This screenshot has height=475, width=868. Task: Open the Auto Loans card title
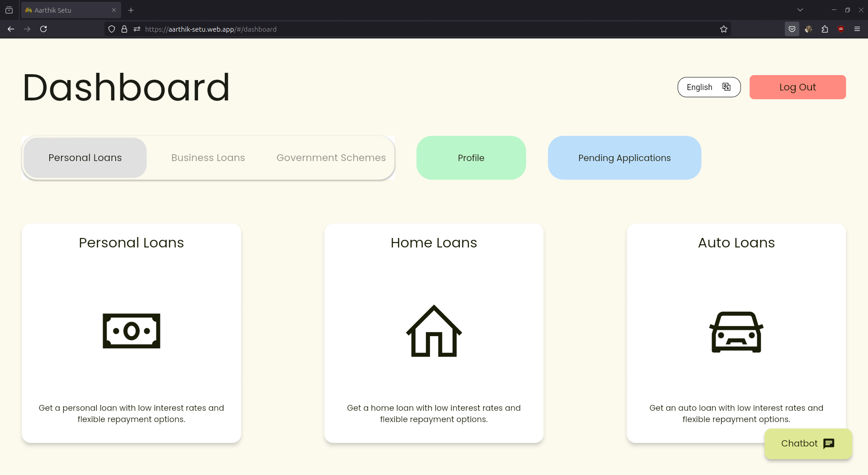pos(736,243)
